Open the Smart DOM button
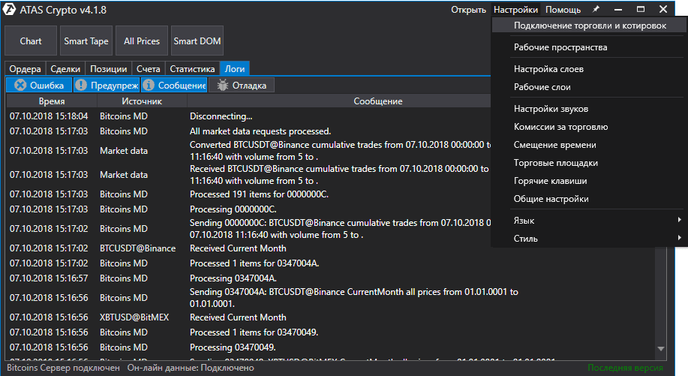688x376 pixels. 197,41
